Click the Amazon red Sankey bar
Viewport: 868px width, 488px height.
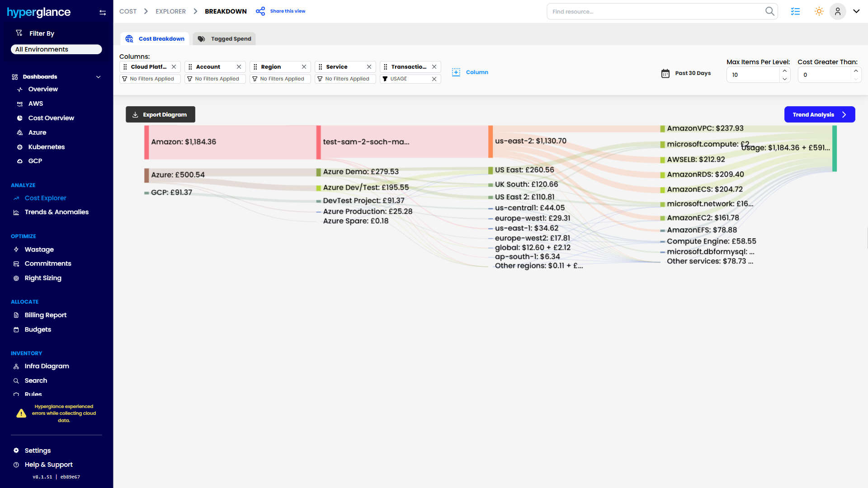146,142
